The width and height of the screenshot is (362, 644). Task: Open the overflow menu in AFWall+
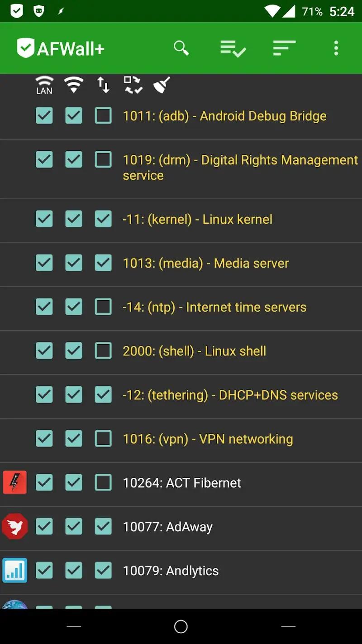(336, 48)
